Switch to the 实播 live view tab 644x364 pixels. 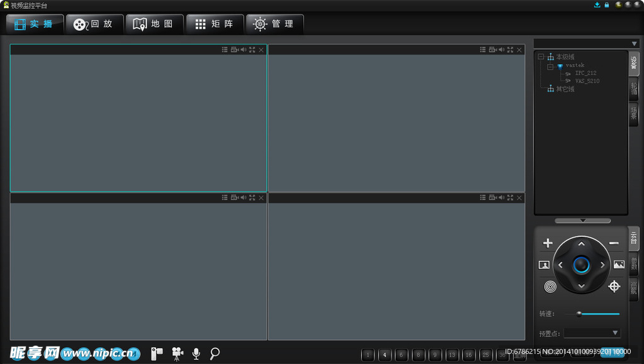(x=35, y=25)
